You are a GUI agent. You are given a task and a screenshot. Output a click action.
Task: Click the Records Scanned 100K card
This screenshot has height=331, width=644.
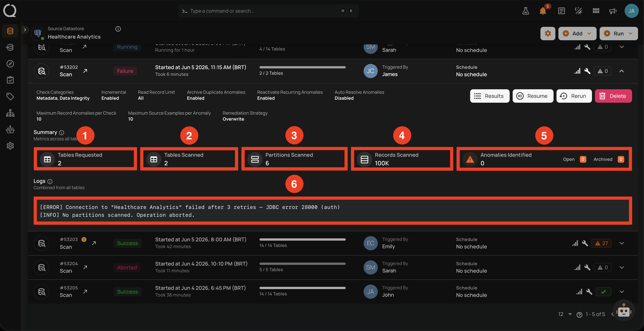tap(402, 159)
